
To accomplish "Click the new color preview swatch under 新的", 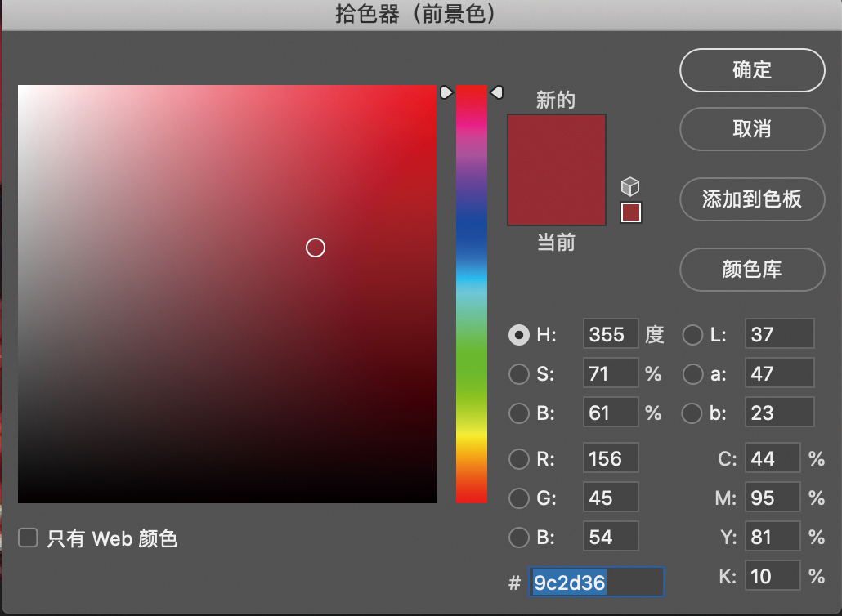I will tap(557, 142).
